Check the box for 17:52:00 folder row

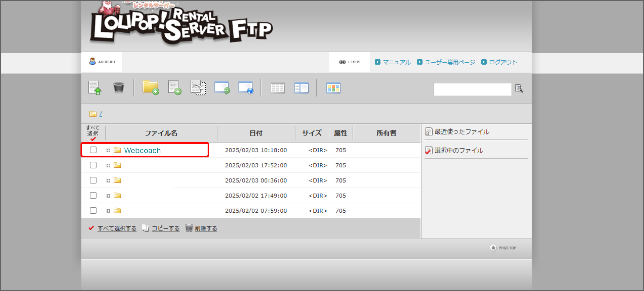pyautogui.click(x=93, y=165)
